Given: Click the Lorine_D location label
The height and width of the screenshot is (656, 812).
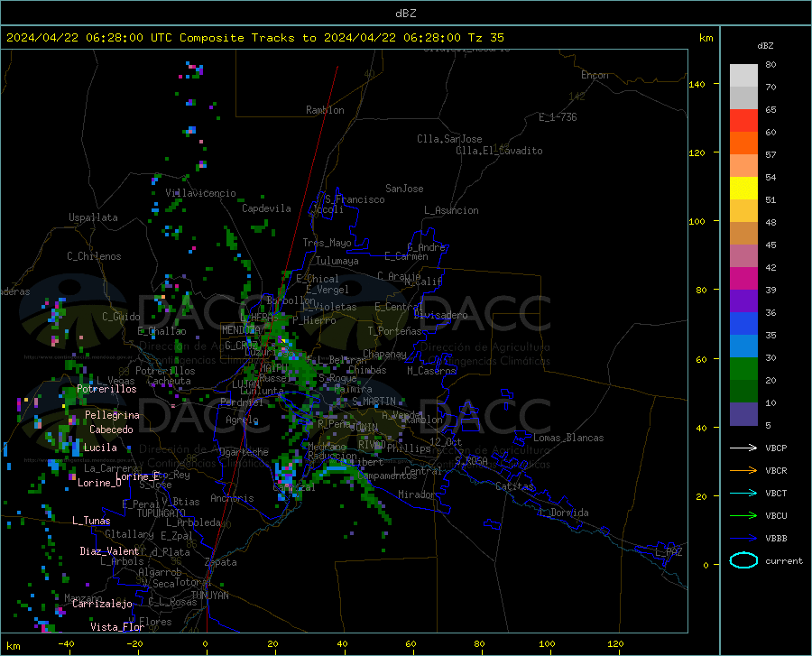Looking at the screenshot, I should coord(99,483).
